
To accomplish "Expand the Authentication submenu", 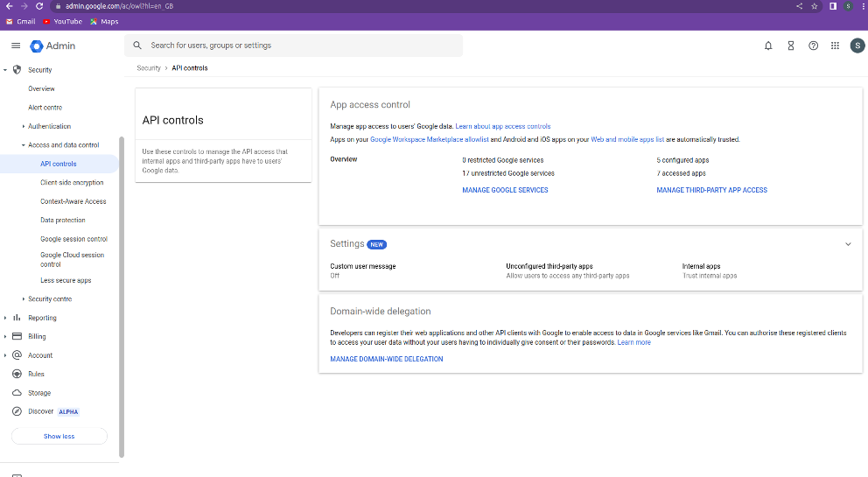I will 24,126.
